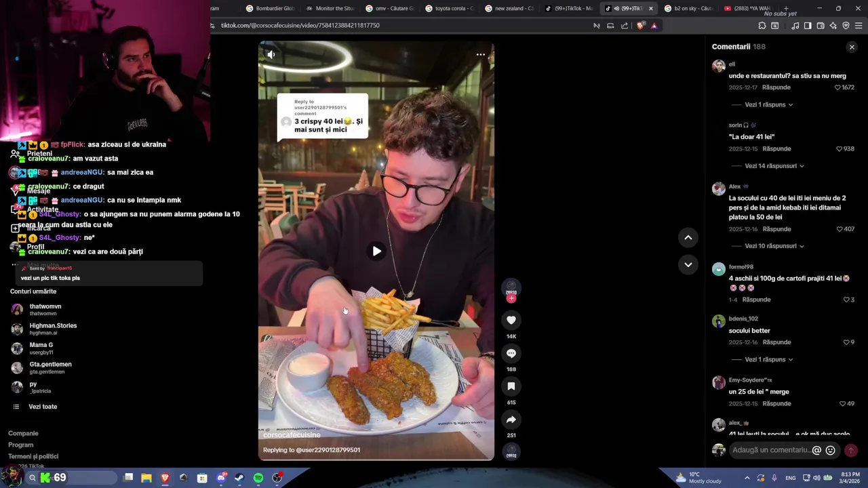Switch to the new zealand browser tab
This screenshot has width=868, height=488.
pos(509,8)
